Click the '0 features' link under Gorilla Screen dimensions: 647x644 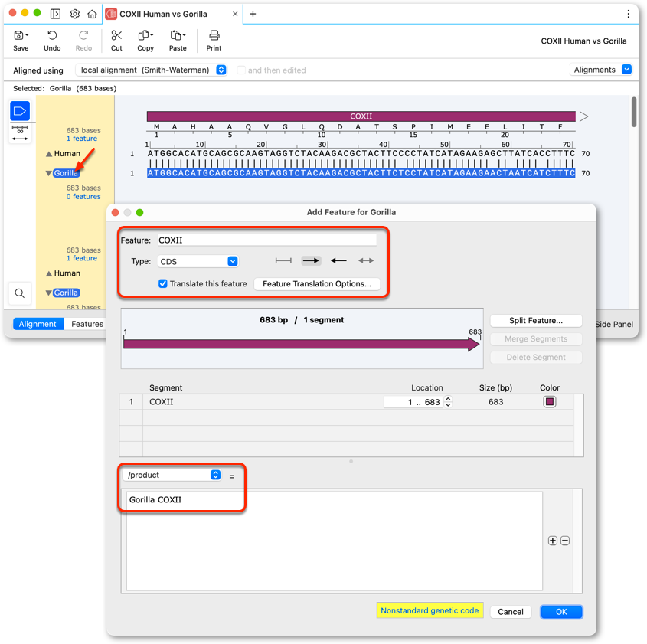point(83,197)
